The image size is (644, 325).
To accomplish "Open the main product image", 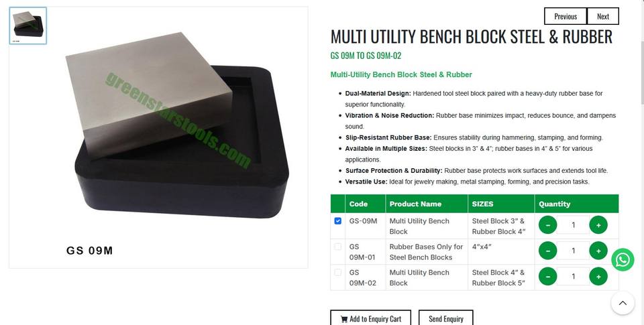I will click(x=158, y=137).
